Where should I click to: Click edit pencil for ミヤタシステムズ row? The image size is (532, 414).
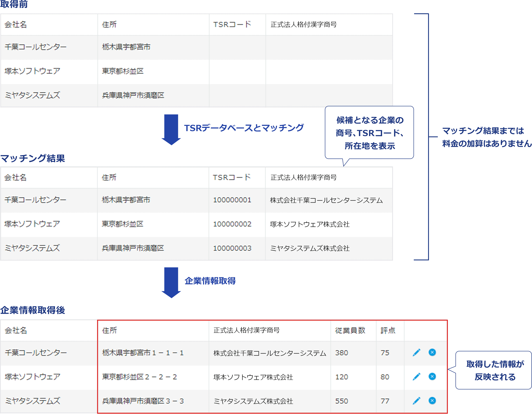click(417, 401)
